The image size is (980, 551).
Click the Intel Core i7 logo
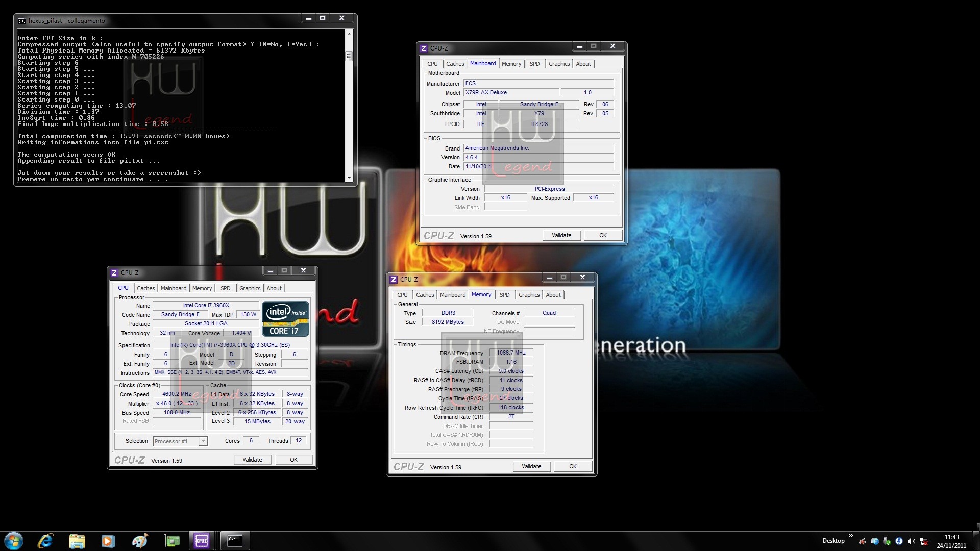point(285,319)
